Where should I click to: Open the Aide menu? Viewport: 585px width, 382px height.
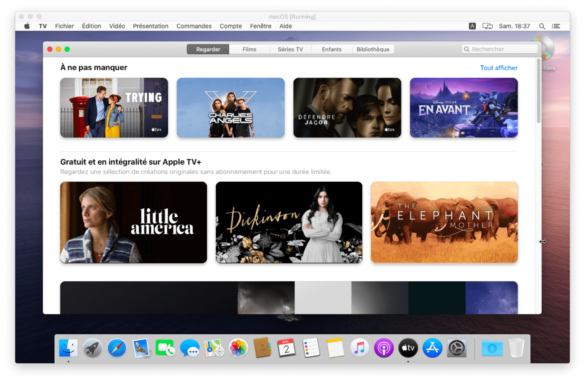(x=285, y=26)
